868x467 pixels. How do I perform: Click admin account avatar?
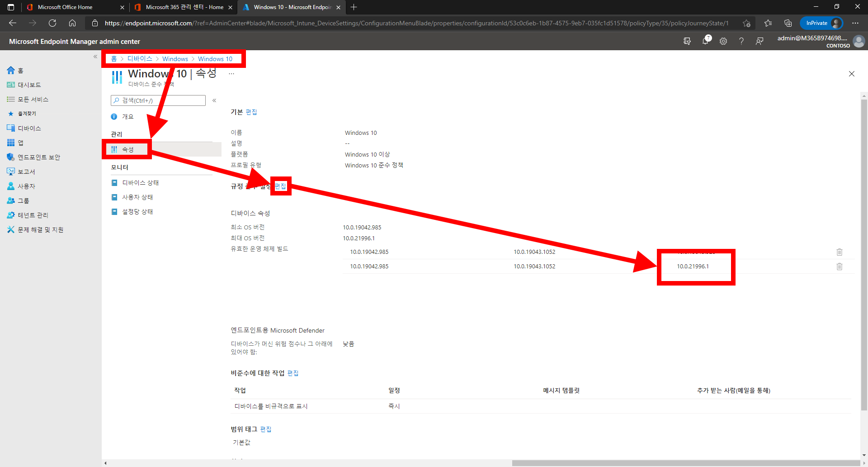pyautogui.click(x=859, y=41)
